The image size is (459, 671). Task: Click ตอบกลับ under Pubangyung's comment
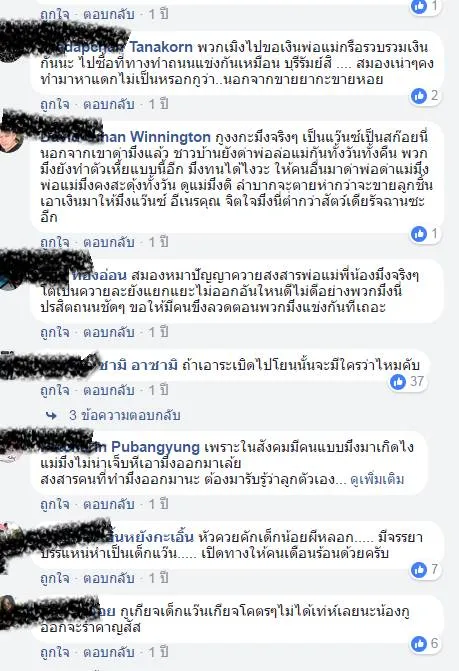[x=109, y=505]
